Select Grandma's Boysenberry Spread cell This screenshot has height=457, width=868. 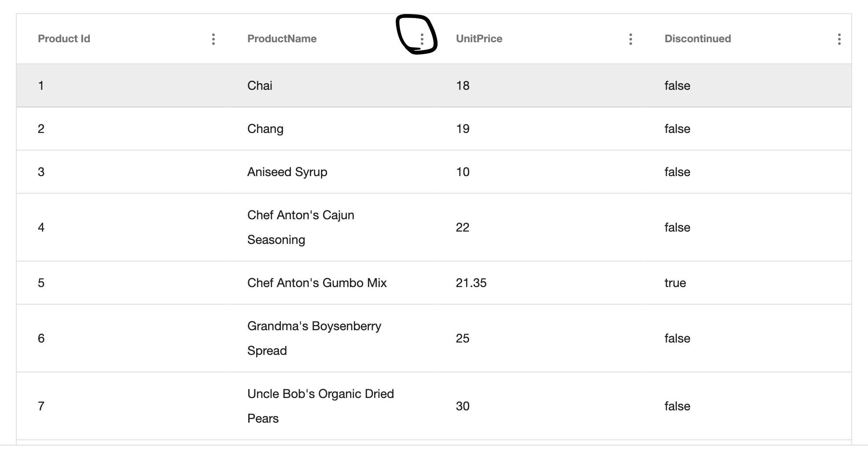pyautogui.click(x=314, y=338)
